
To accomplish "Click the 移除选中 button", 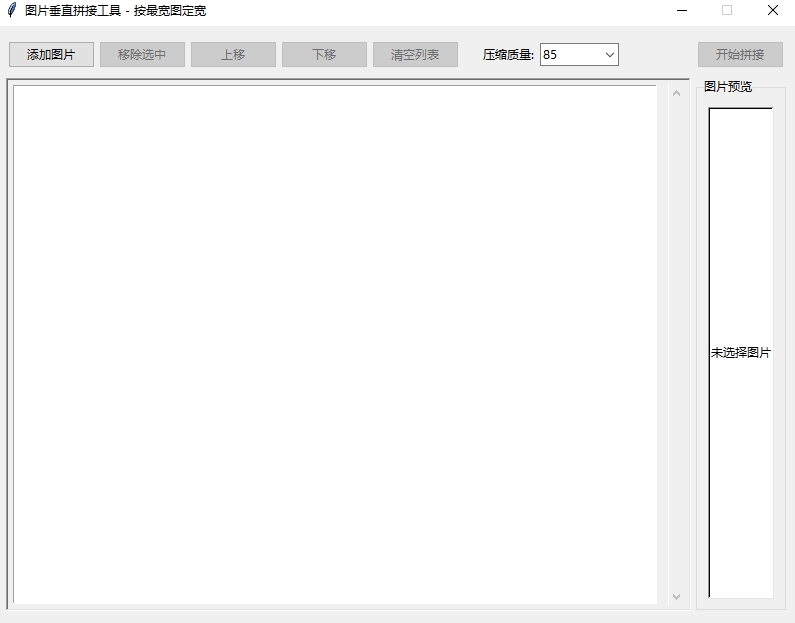I will click(x=142, y=55).
